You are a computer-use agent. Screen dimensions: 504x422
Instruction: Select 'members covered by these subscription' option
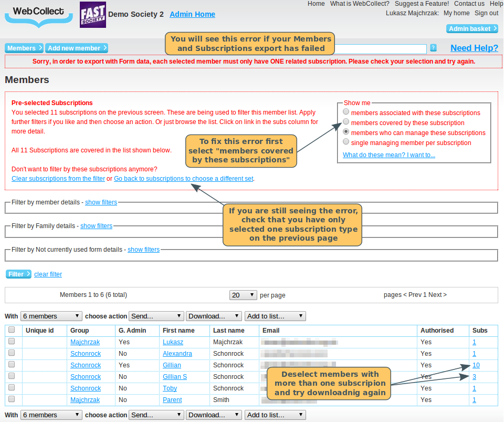click(345, 121)
